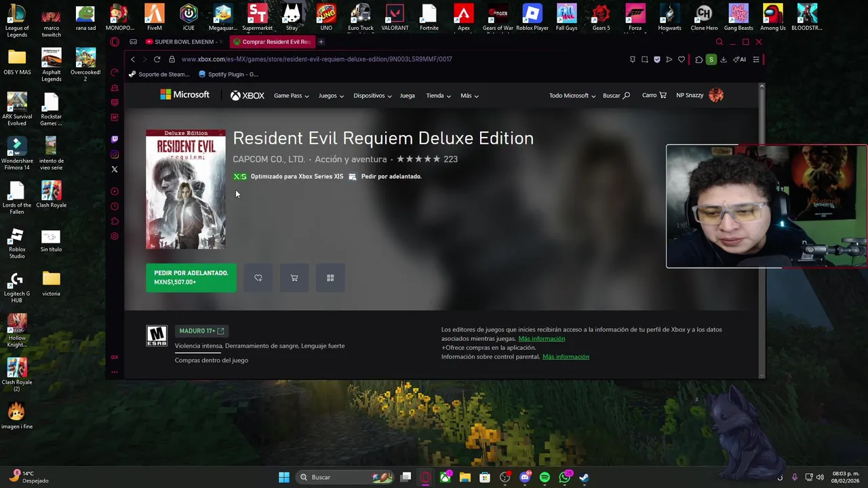Expand the Todo Microsoft dropdown
Image resolution: width=868 pixels, height=488 pixels.
[572, 96]
